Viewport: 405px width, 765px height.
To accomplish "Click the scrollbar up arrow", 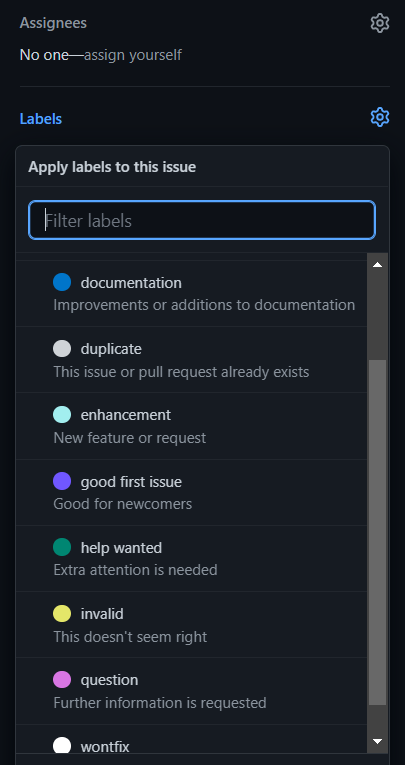I will 377,264.
